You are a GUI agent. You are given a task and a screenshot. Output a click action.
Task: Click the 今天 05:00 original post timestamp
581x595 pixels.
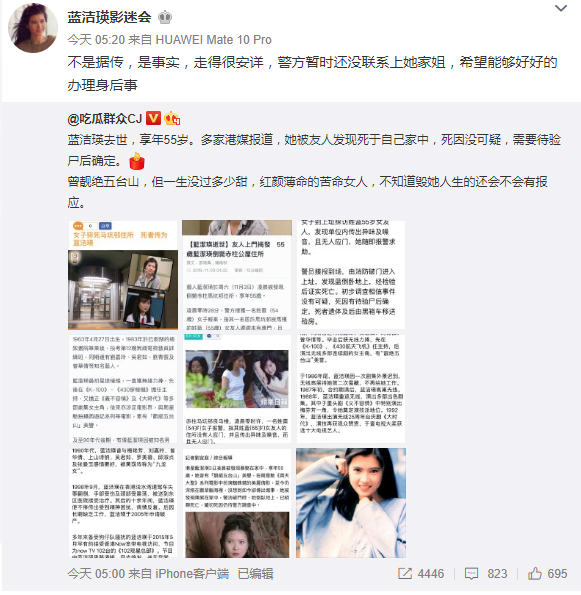(96, 573)
